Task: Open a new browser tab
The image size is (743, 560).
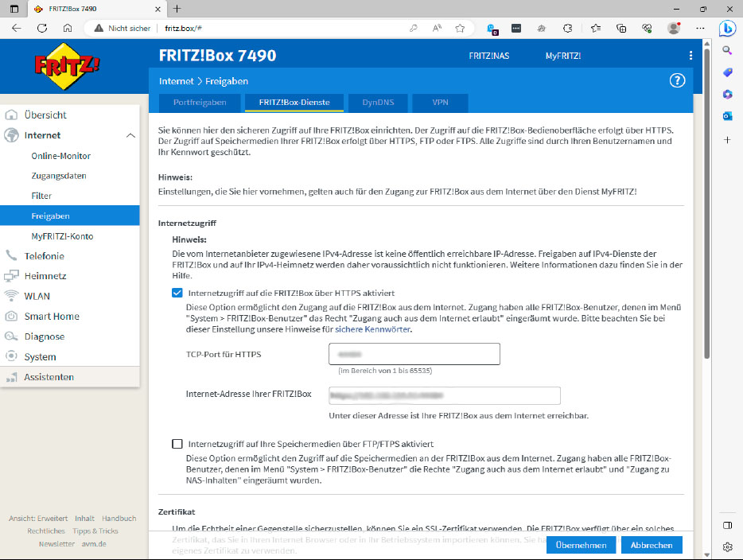Action: tap(177, 9)
